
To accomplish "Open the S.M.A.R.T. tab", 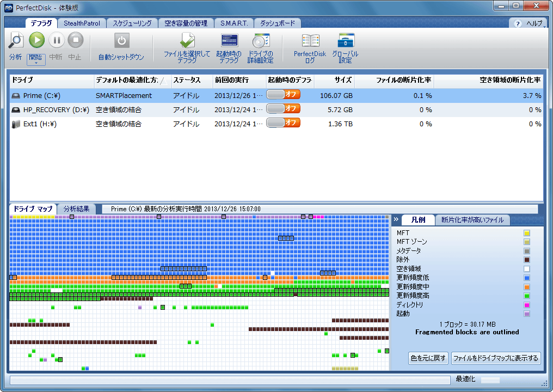I will [x=234, y=23].
